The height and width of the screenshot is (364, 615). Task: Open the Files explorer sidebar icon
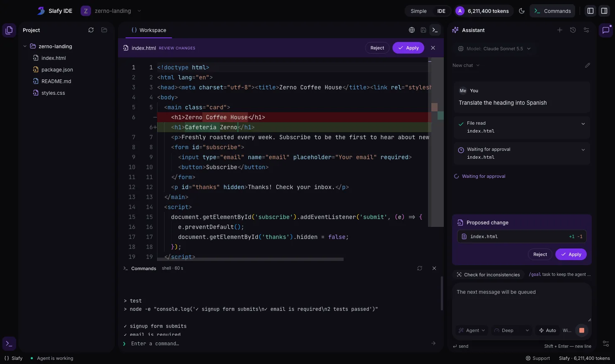point(9,30)
